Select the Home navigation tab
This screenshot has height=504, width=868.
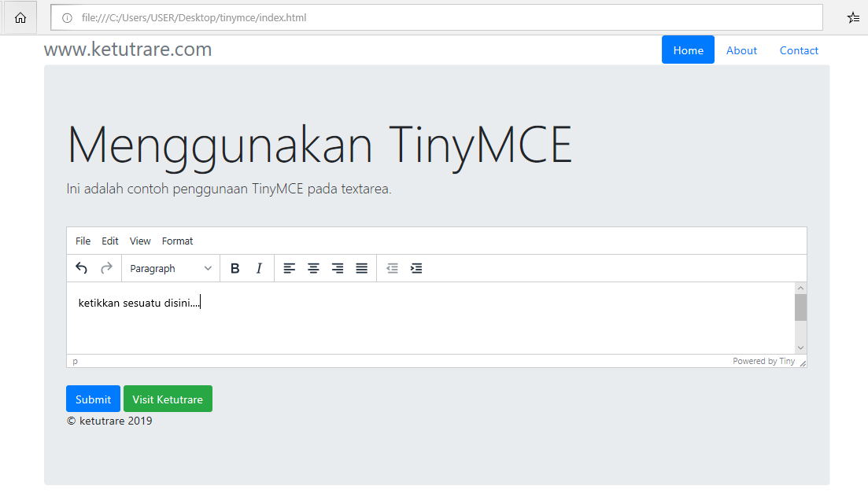coord(687,50)
